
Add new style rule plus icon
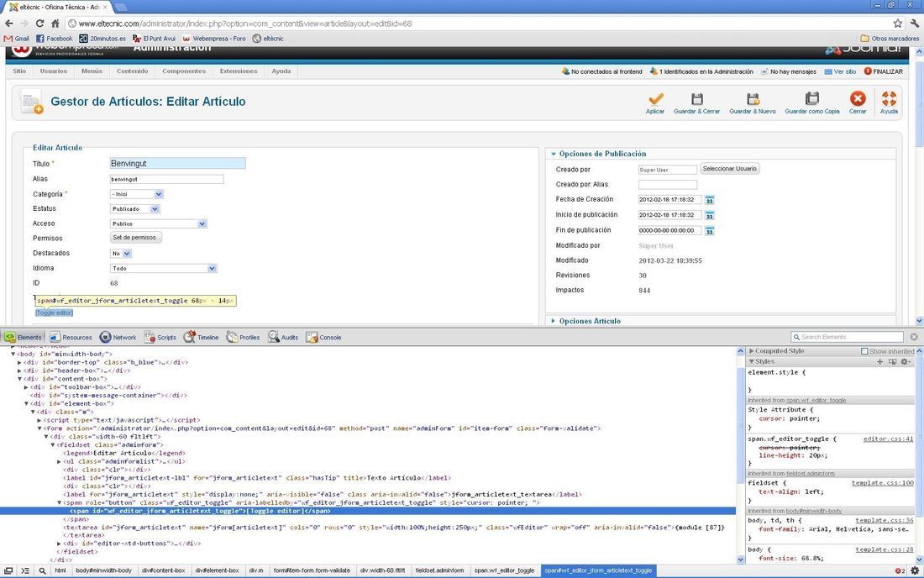(x=879, y=362)
